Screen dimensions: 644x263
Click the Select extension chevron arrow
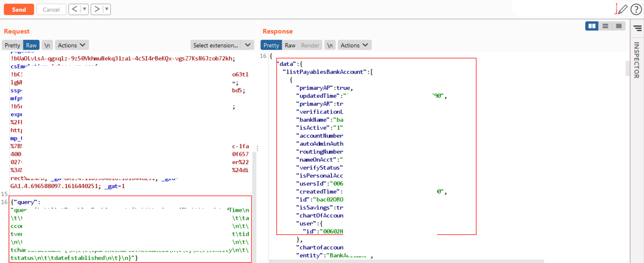tap(247, 45)
